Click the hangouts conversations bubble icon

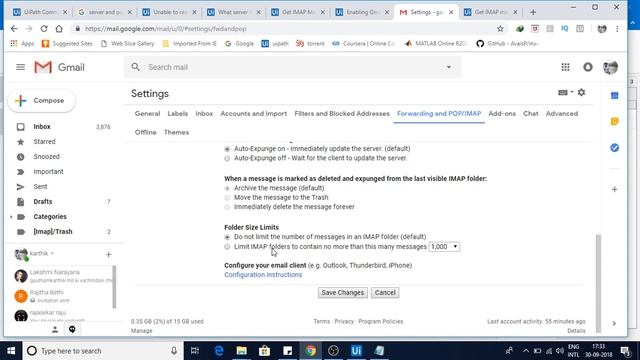tap(72, 329)
